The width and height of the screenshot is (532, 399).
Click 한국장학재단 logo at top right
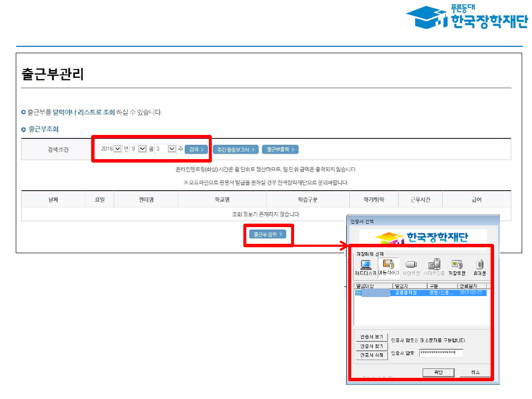click(466, 18)
